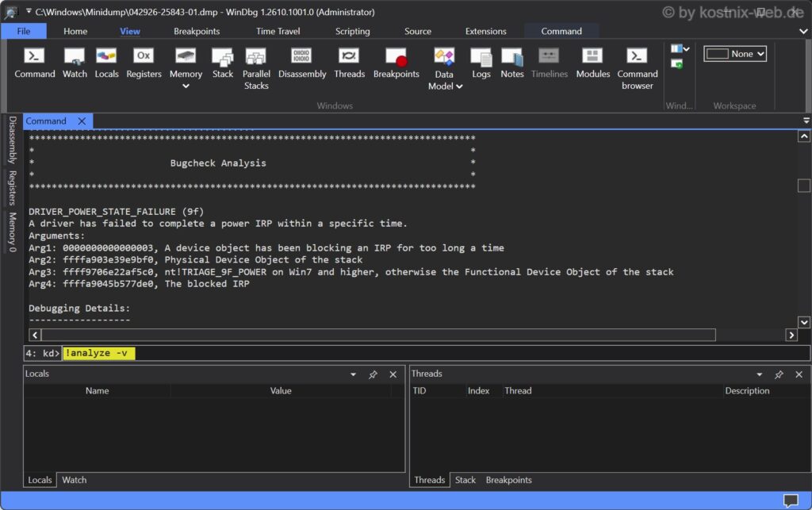Expand window layout dropdown arrow
Screen dimensions: 812x510
point(687,48)
